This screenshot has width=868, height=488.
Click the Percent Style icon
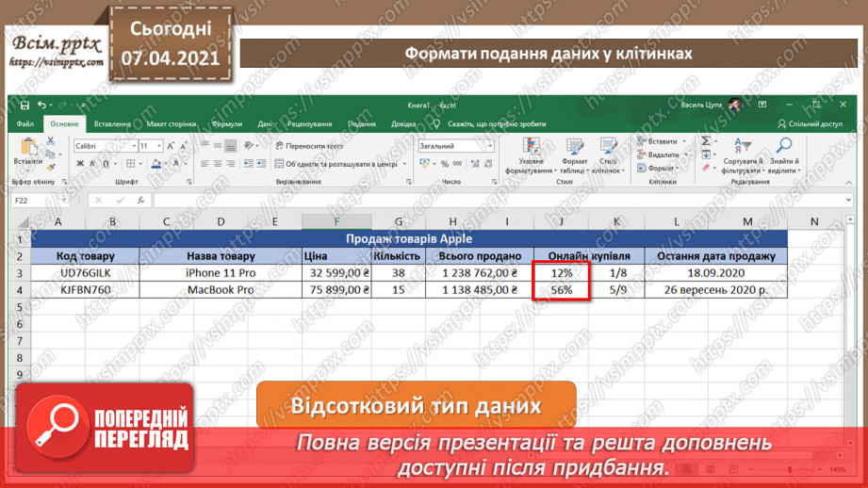pyautogui.click(x=445, y=164)
